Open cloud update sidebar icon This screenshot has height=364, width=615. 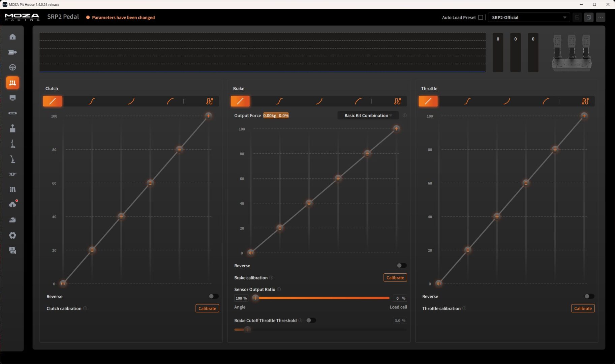tap(12, 205)
